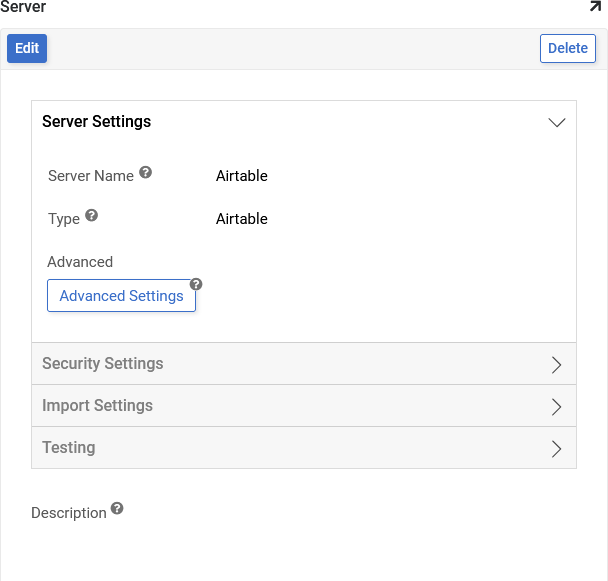Image resolution: width=608 pixels, height=581 pixels.
Task: Show help for the Description field
Action: [x=117, y=509]
